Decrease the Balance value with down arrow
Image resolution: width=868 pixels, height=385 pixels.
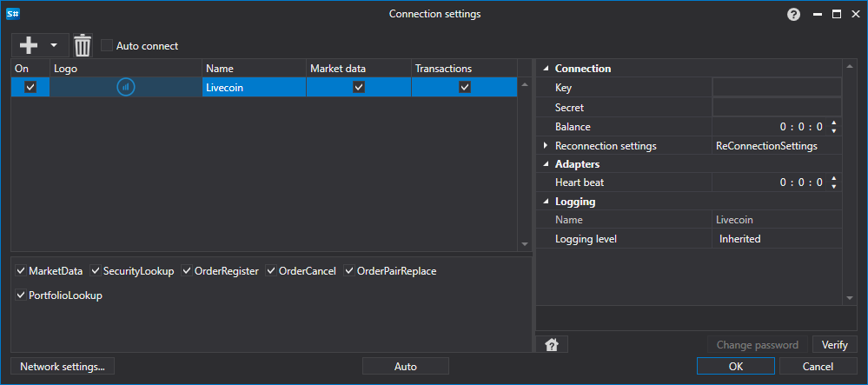point(833,130)
